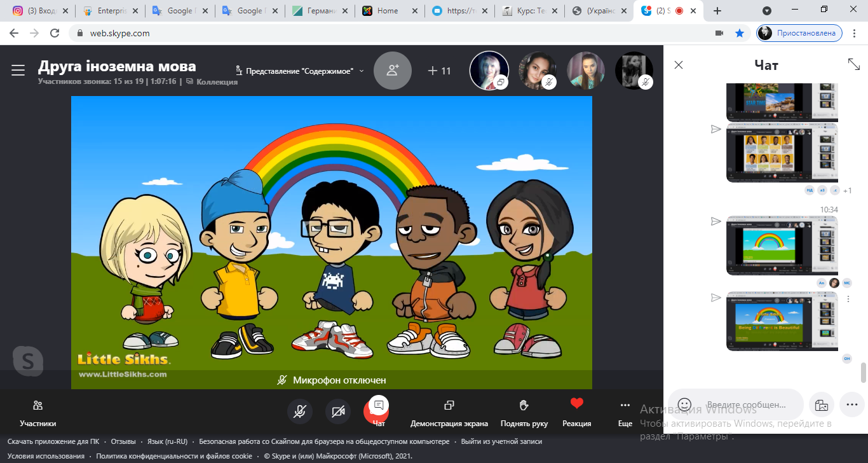Expand chat panel to full size
Image resolution: width=868 pixels, height=463 pixels.
click(853, 64)
